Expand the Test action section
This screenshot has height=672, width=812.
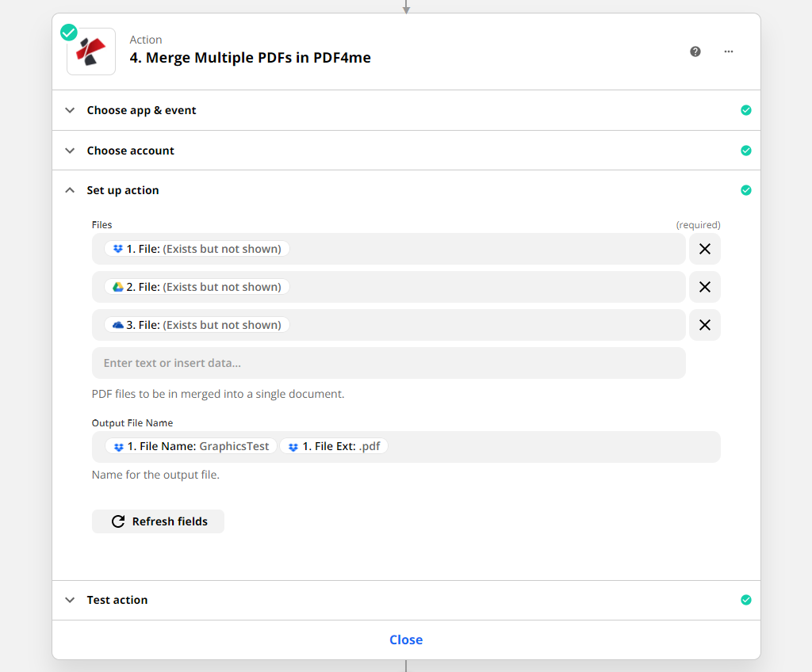click(117, 600)
